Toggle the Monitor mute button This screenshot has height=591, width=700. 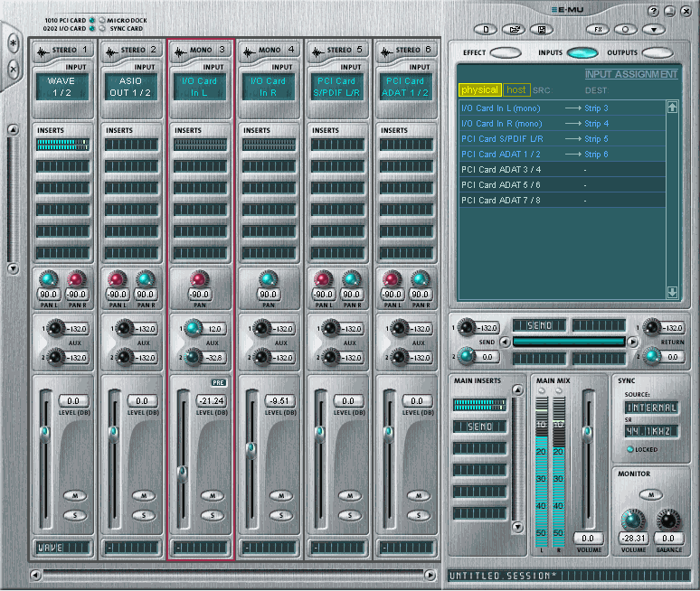click(652, 494)
